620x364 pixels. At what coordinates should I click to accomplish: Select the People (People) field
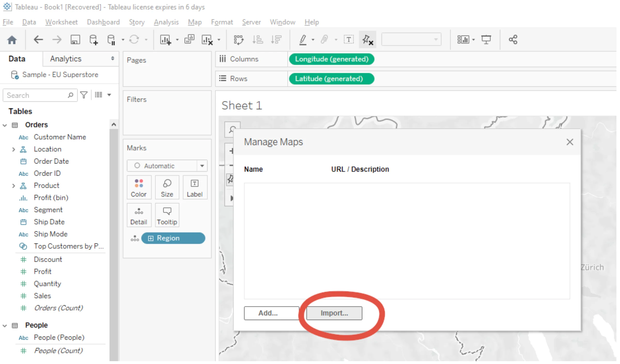tap(59, 337)
